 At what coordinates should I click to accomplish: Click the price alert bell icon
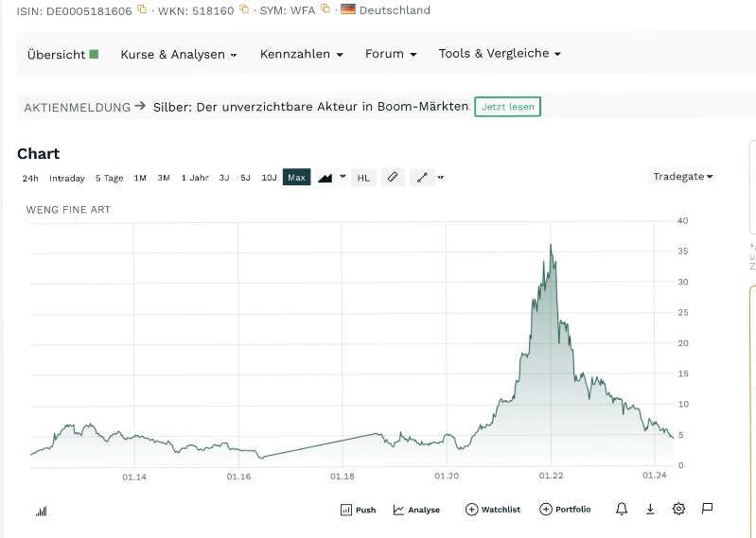[x=622, y=510]
